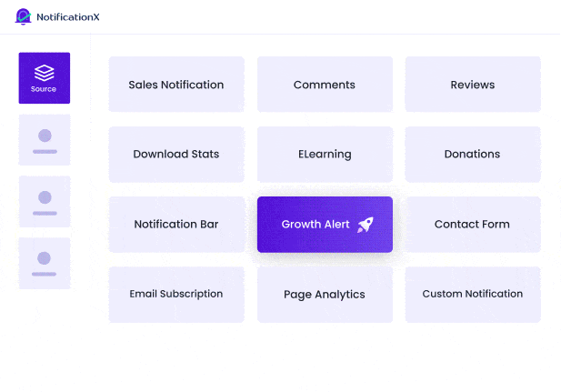
Task: Switch to the Source tab
Action: point(45,78)
